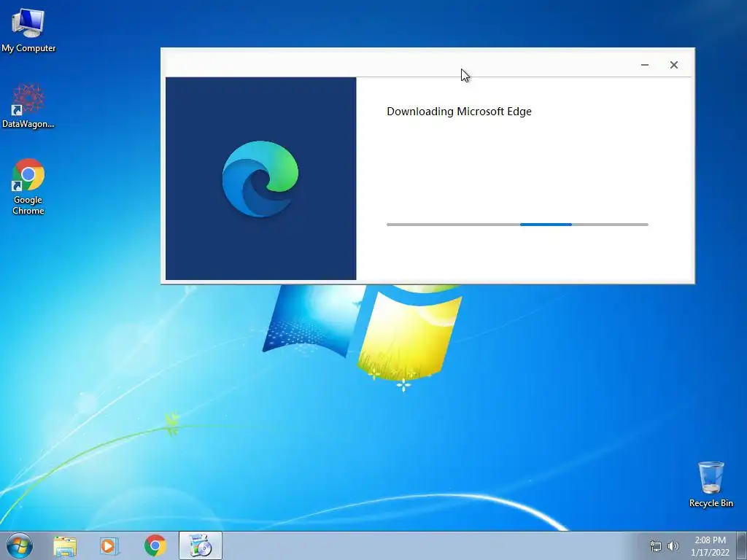Launch Windows Media Player from the taskbar

point(109,546)
